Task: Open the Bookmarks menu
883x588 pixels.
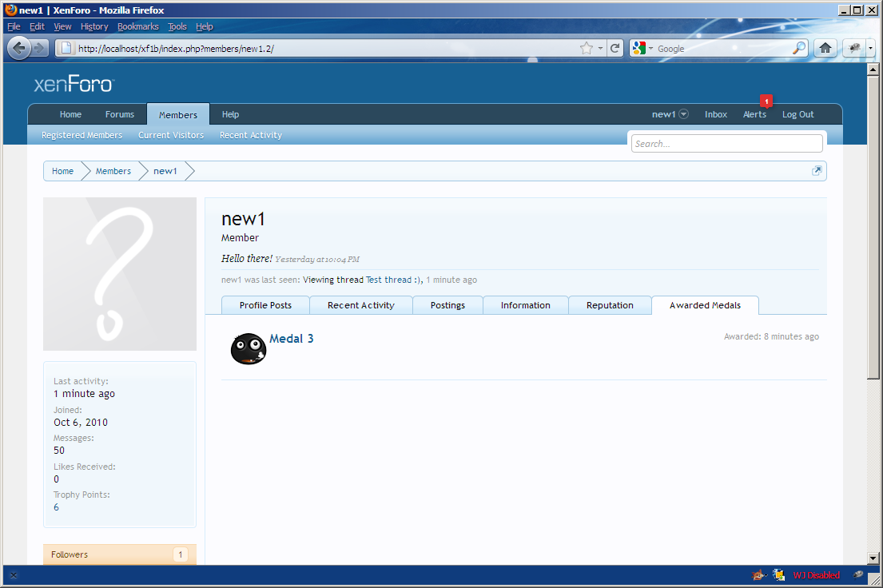Action: click(137, 26)
